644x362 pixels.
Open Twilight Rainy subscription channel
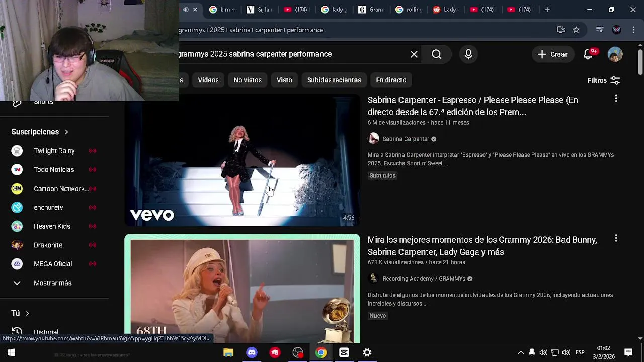(x=54, y=151)
